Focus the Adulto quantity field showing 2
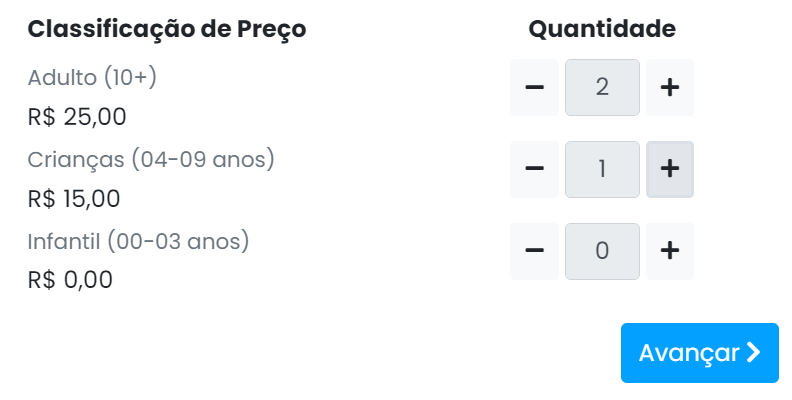The width and height of the screenshot is (792, 400). [x=602, y=87]
